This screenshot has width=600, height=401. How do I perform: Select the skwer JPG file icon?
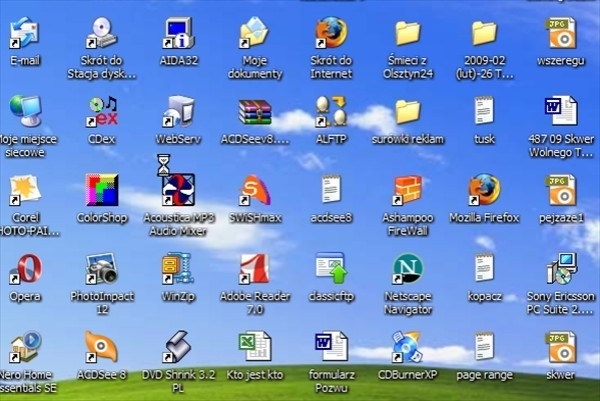(x=561, y=347)
